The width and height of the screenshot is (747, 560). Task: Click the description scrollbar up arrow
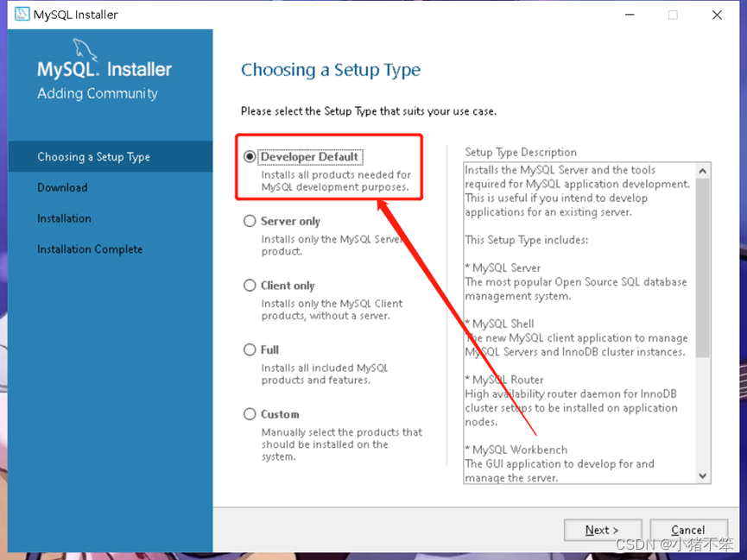click(x=703, y=171)
